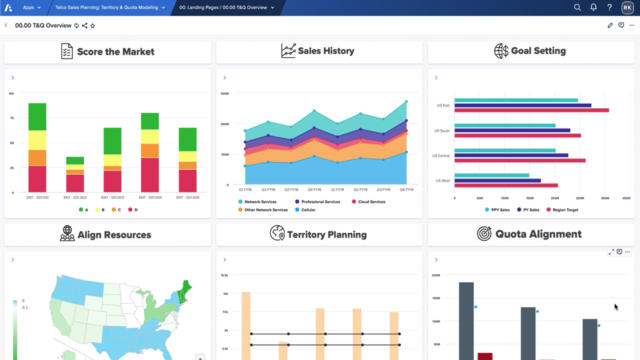Expand the Territory Planning chart card chevron
Screen dimensions: 640x360
(x=224, y=260)
